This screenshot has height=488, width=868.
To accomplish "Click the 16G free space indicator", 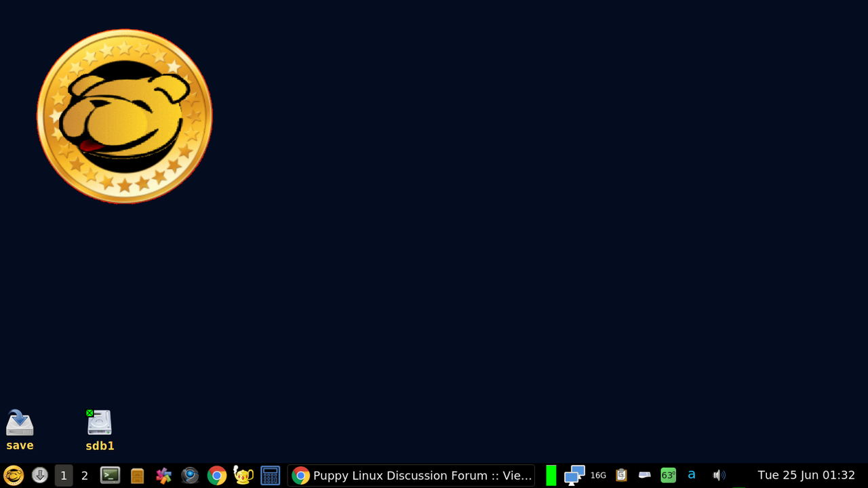I will pyautogui.click(x=598, y=476).
